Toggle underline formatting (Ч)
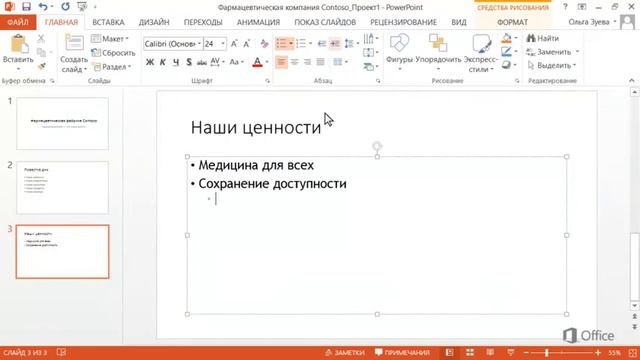 [176, 62]
